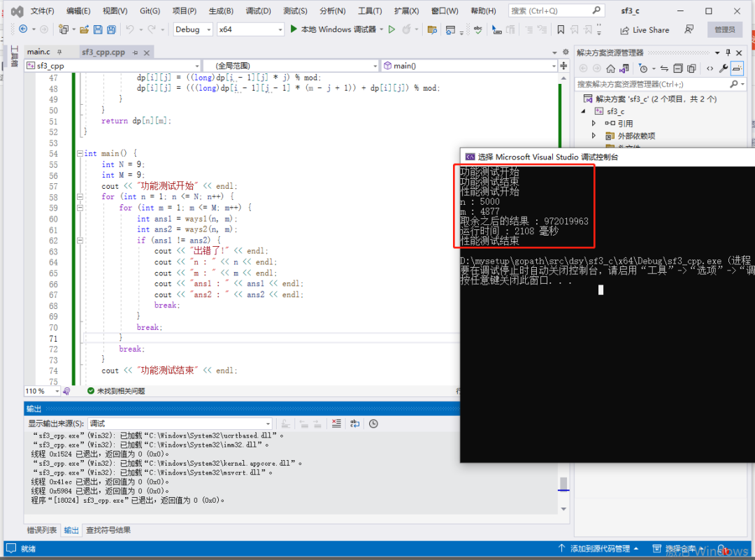755x560 pixels.
Task: Close the sf3_cpp.cpp tab
Action: (x=147, y=52)
